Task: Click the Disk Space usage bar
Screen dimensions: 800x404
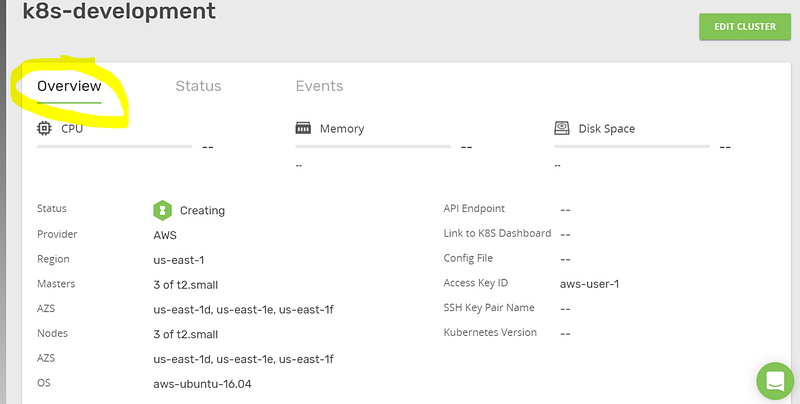Action: [x=631, y=146]
